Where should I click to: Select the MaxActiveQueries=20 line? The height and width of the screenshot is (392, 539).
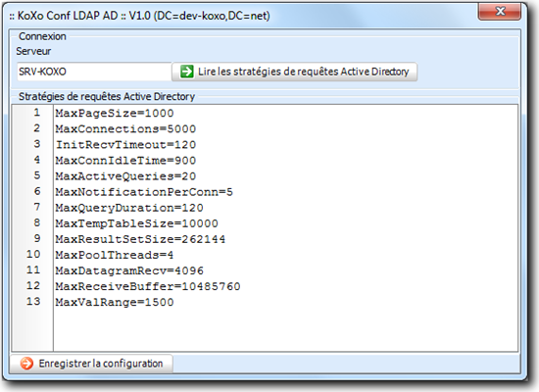125,176
